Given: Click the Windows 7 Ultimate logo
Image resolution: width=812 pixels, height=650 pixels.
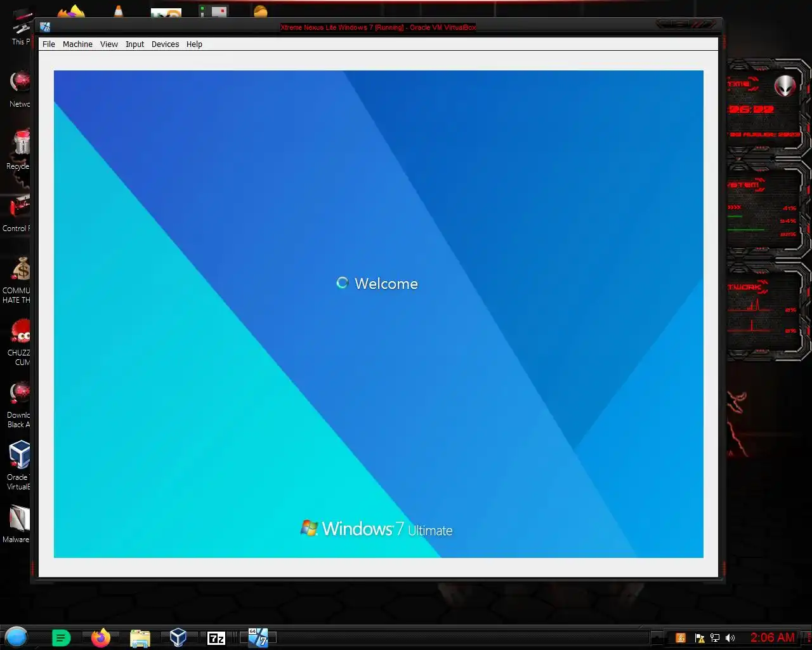Looking at the screenshot, I should [x=377, y=529].
